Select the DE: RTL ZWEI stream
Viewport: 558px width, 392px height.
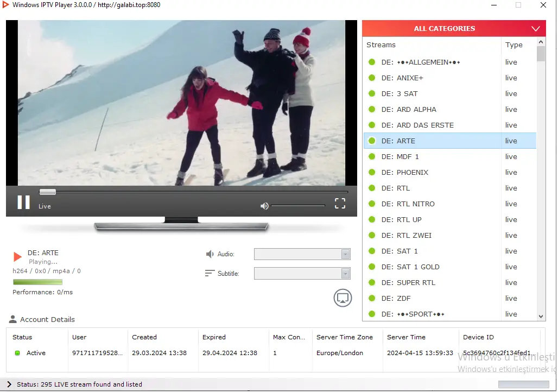click(450, 235)
